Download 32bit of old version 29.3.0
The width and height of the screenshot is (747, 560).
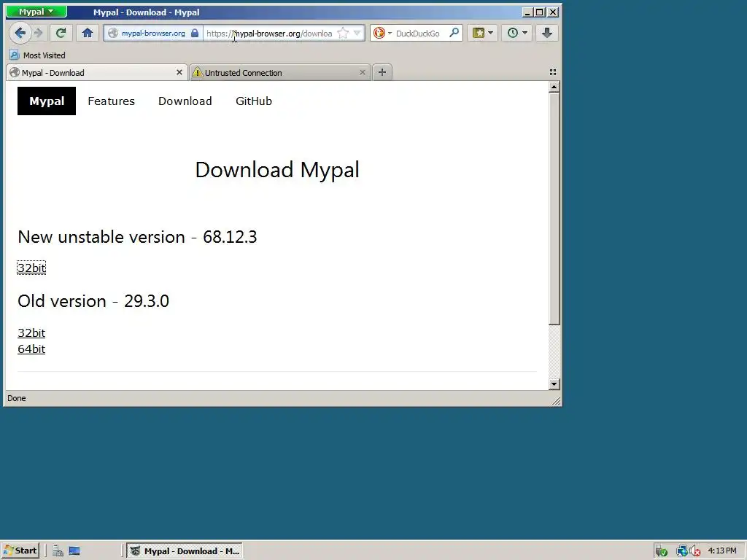[31, 332]
